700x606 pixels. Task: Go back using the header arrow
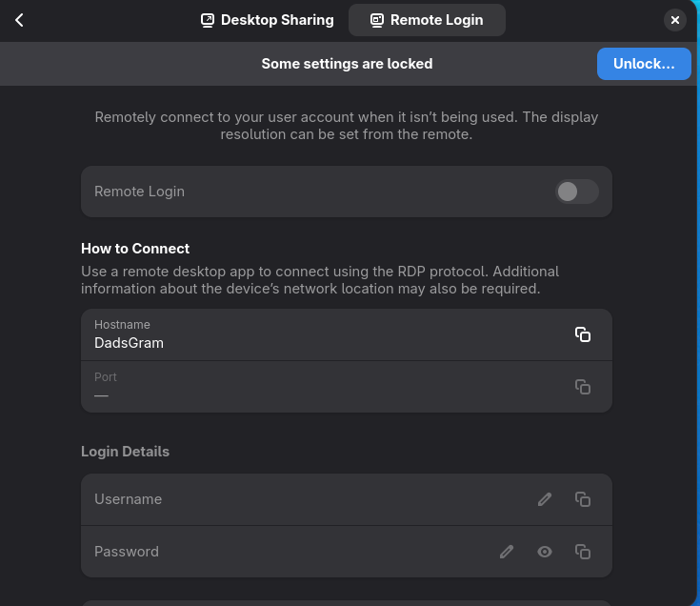pos(19,20)
